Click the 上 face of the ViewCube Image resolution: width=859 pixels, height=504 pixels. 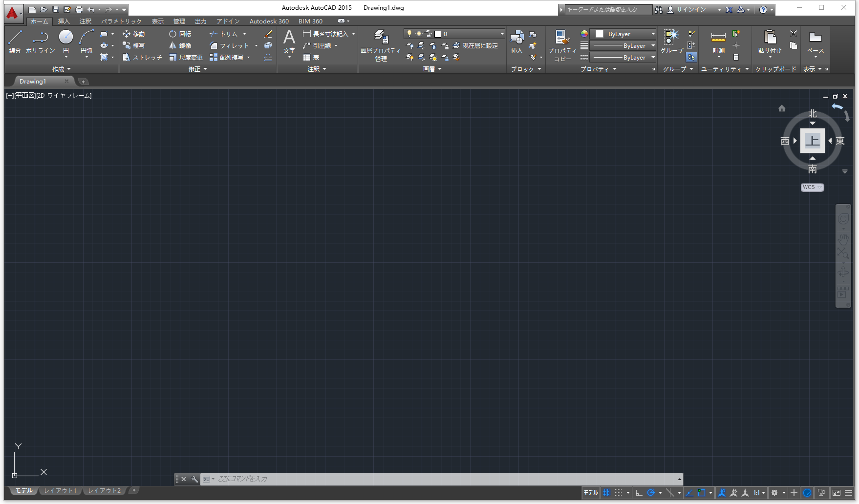812,141
